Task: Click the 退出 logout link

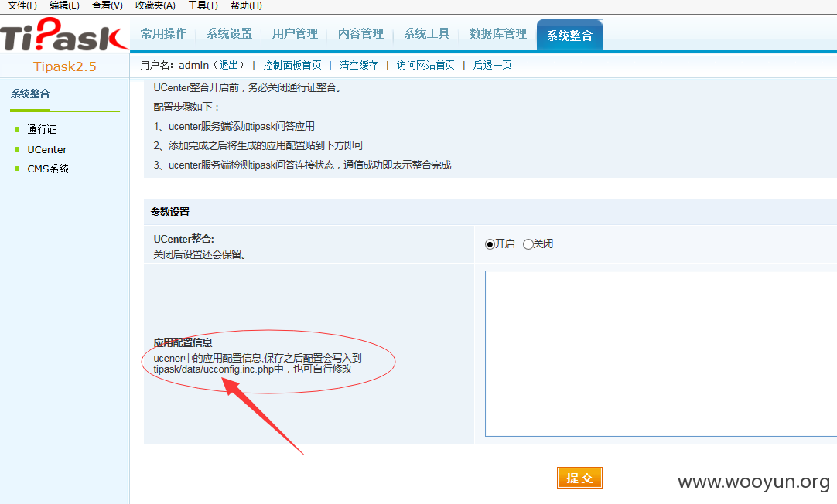Action: [x=228, y=65]
